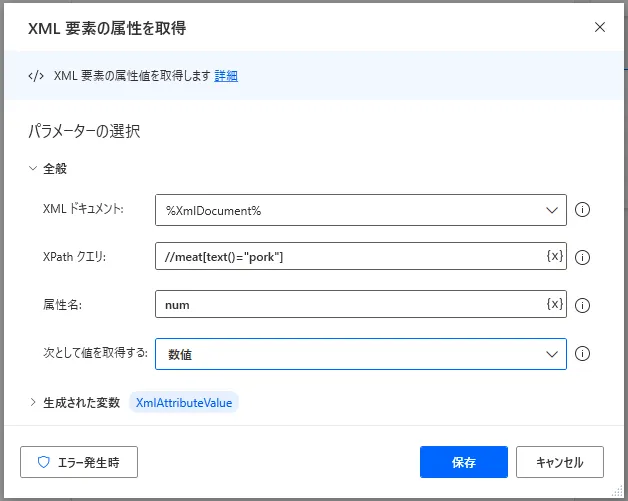The image size is (628, 501).
Task: Click the 保存 button
Action: coord(464,462)
